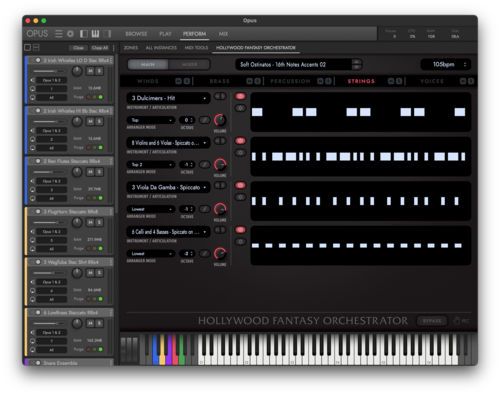Viewport: 500px width, 395px height.
Task: Open the Top arranger mode dropdown
Action: [x=151, y=120]
